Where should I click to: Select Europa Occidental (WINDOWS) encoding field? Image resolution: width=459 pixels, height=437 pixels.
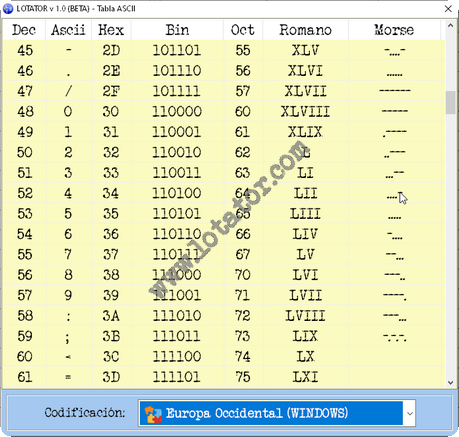click(x=277, y=413)
